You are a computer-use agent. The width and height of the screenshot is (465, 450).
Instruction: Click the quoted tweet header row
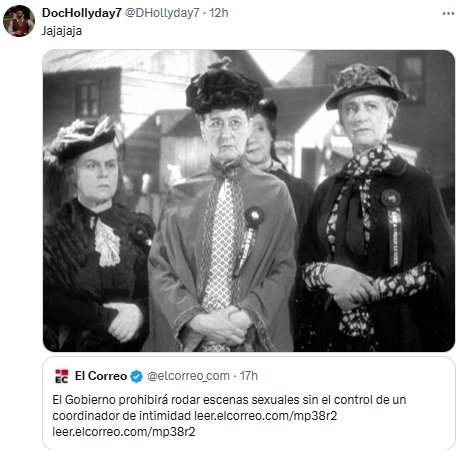pyautogui.click(x=156, y=376)
